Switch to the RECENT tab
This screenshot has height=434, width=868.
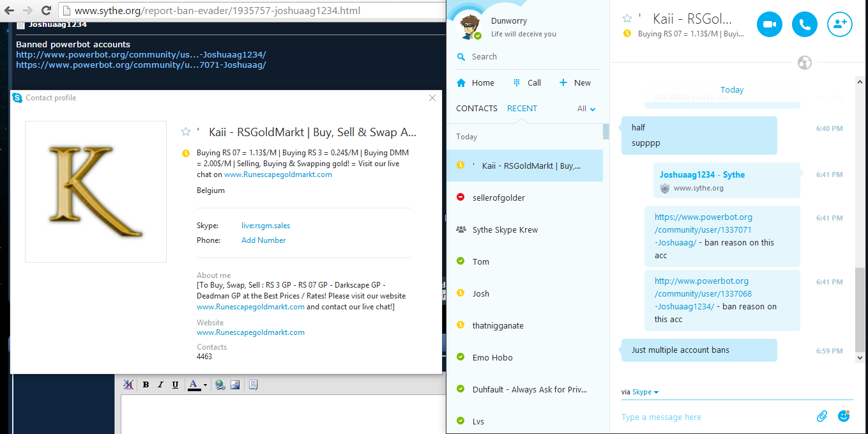coord(522,108)
